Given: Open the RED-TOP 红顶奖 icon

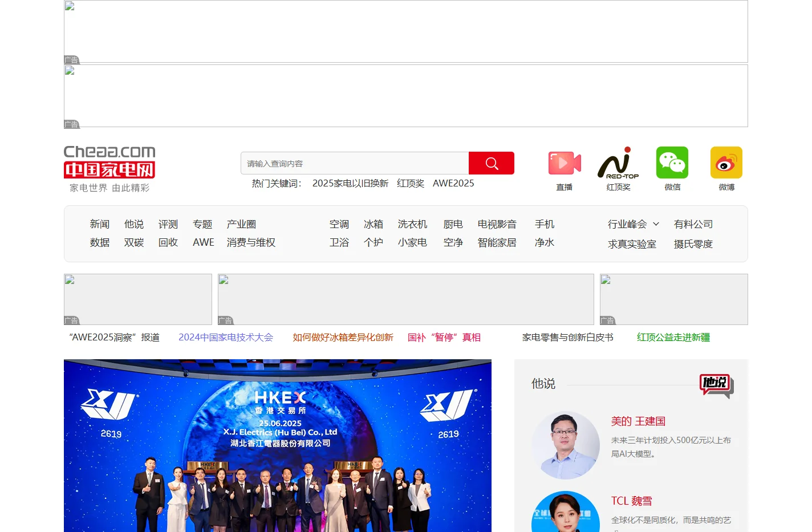Looking at the screenshot, I should (x=618, y=163).
